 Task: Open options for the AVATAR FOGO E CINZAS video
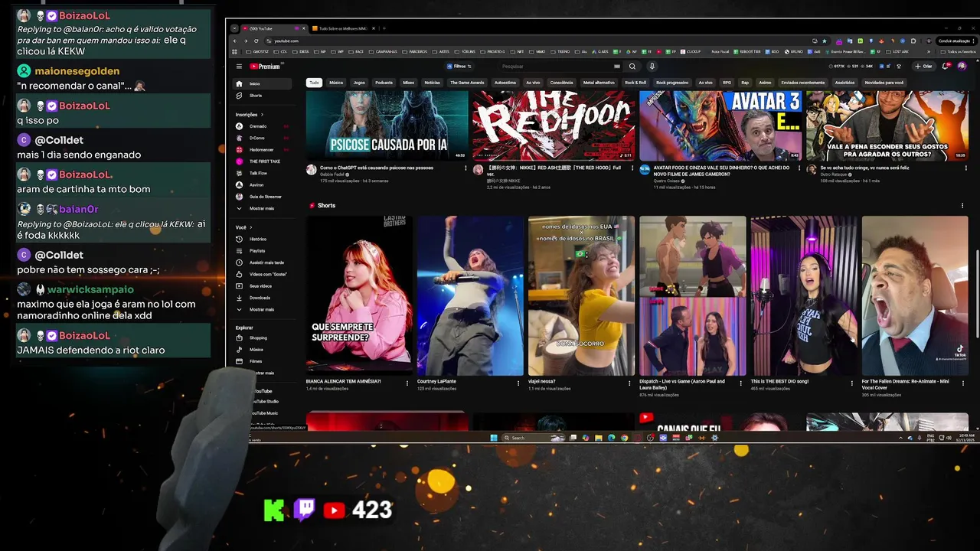[799, 168]
